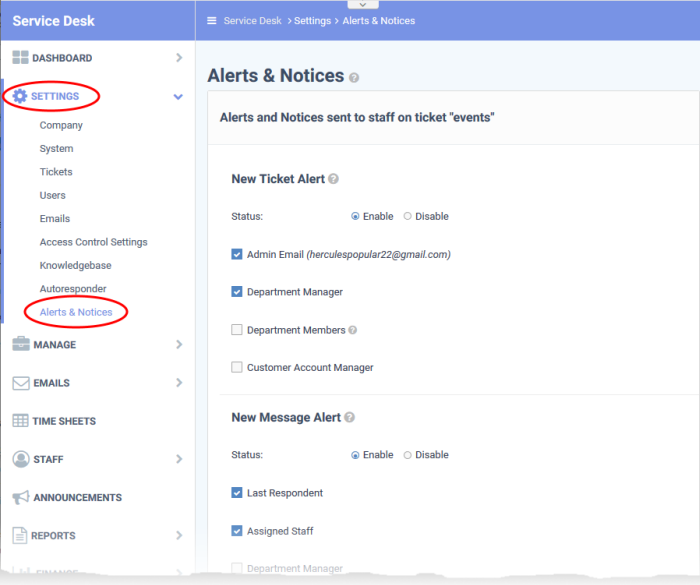Enable the Customer Account Manager checkbox
Screen dimensions: 700x585
coord(237,368)
